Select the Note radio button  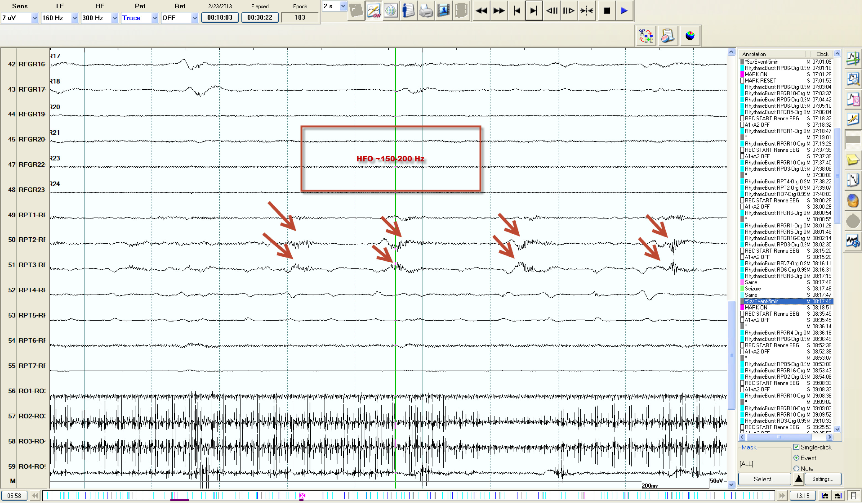pos(796,469)
